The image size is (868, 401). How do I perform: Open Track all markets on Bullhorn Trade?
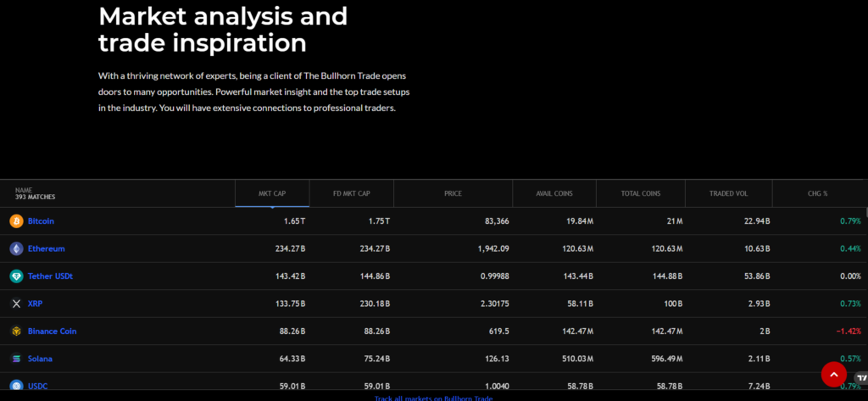tap(433, 398)
